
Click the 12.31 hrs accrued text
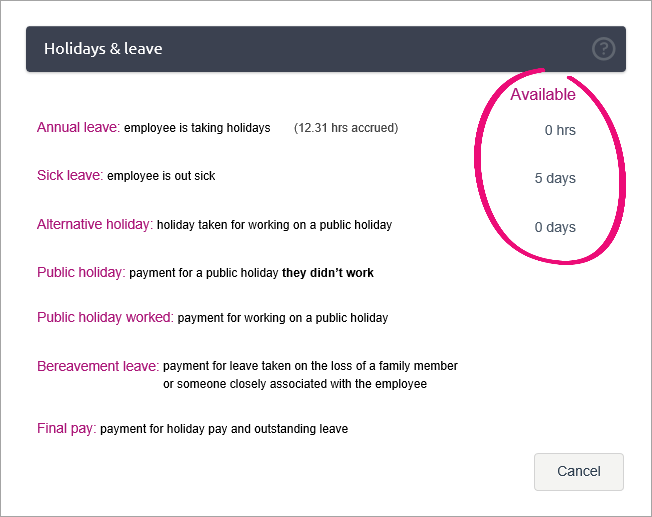pos(345,128)
